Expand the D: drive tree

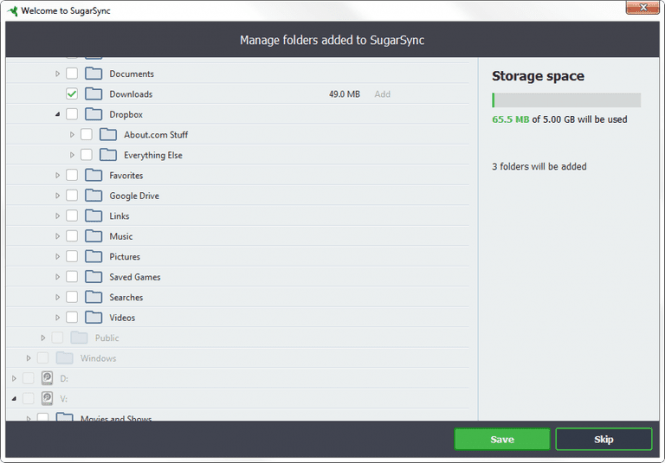[14, 378]
